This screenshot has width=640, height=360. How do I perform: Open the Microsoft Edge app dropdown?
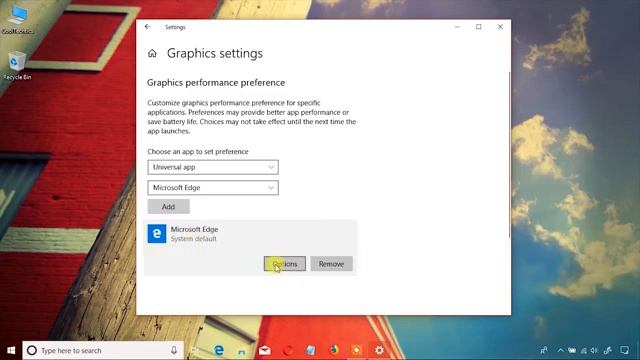tap(213, 188)
